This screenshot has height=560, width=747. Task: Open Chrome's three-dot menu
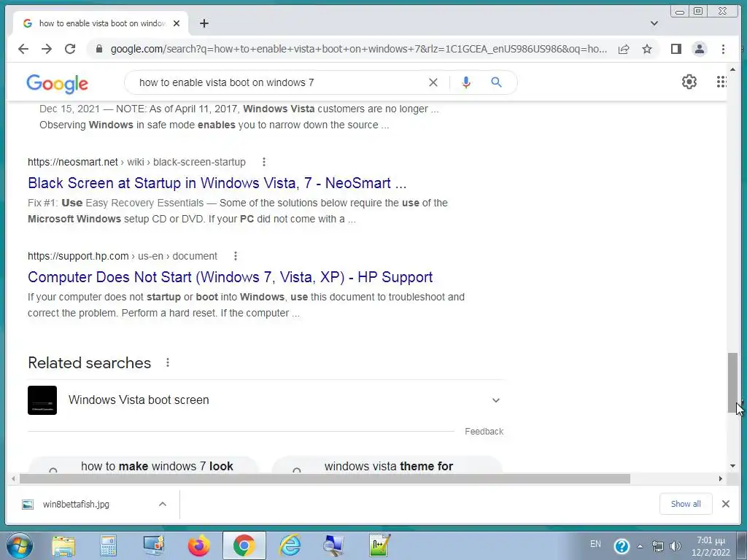723,49
